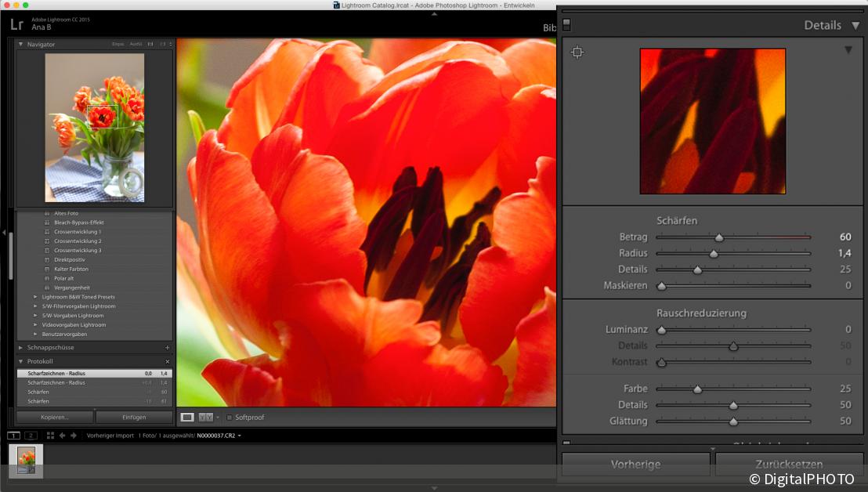The height and width of the screenshot is (492, 868).
Task: Apply the Crossentwicklung 2 preset
Action: click(78, 241)
